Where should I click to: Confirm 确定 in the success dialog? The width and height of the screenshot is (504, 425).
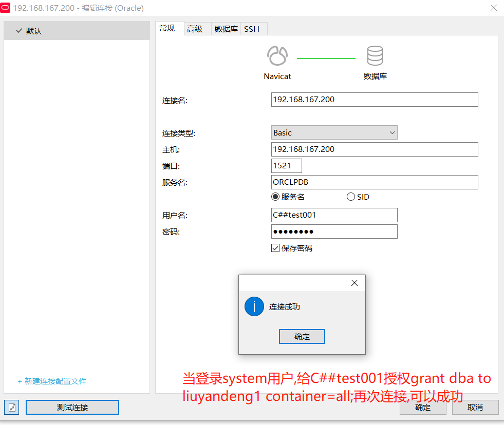pyautogui.click(x=302, y=336)
